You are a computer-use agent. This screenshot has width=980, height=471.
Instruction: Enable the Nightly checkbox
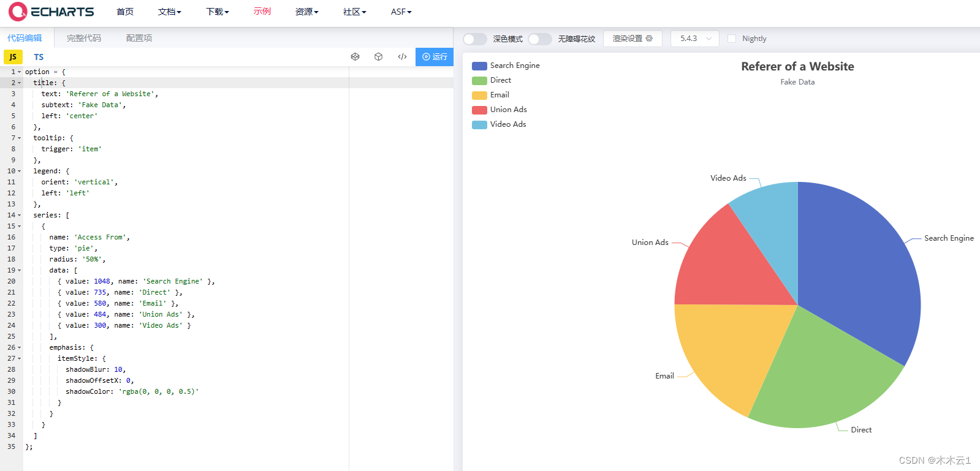pyautogui.click(x=732, y=39)
